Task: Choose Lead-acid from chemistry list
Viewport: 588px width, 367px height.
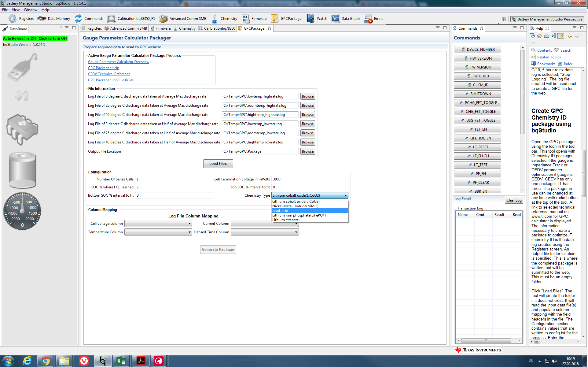Action: click(310, 211)
